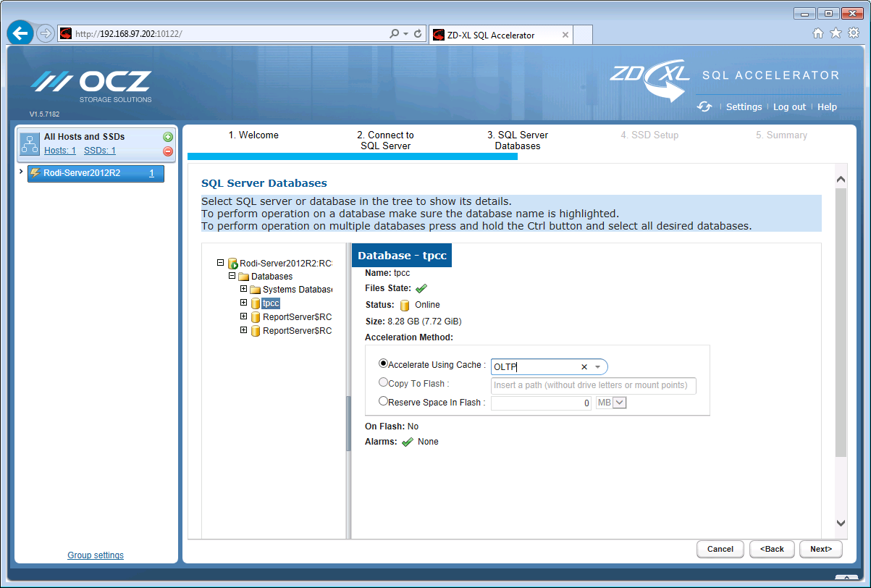Jump to step 5. Summary

click(781, 135)
